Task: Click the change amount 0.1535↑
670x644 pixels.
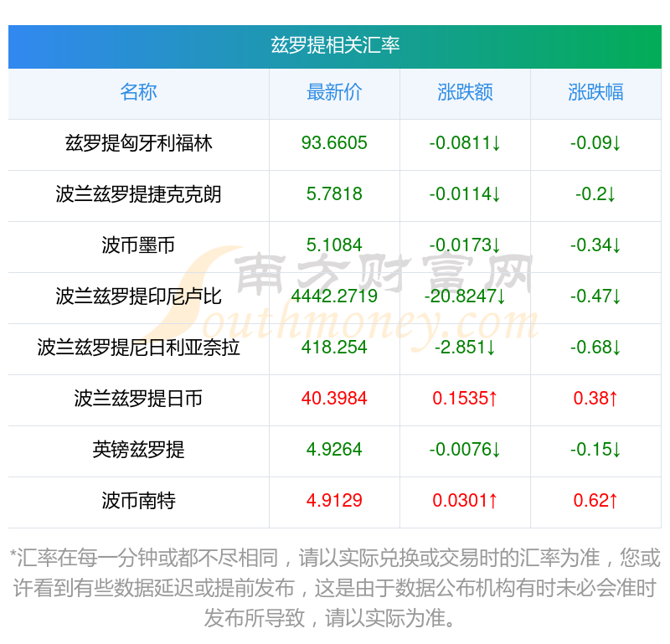Action: coord(465,399)
